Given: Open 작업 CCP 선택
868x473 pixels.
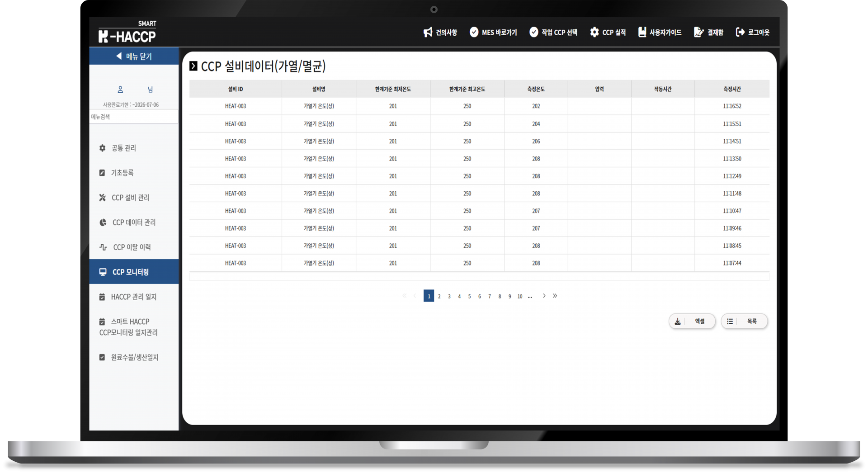Looking at the screenshot, I should point(554,32).
